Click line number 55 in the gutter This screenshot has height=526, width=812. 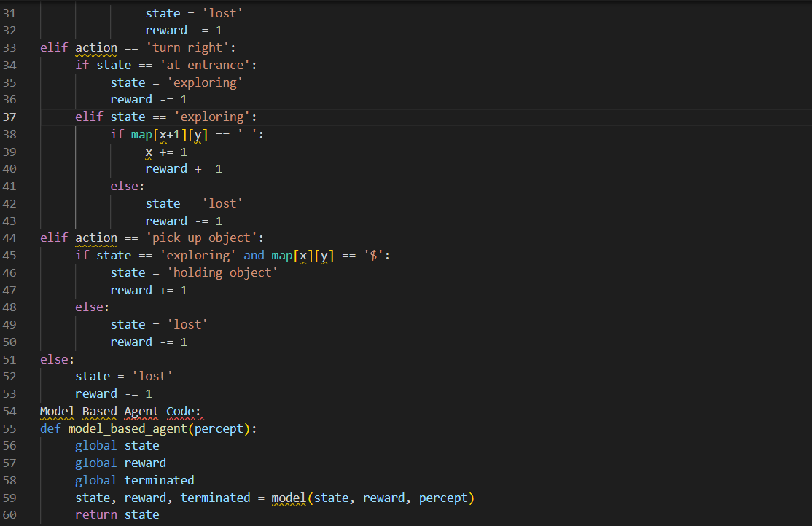click(x=9, y=428)
